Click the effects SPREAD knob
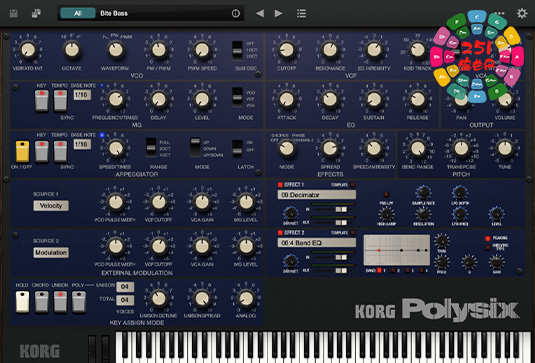535x363 pixels. (330, 148)
